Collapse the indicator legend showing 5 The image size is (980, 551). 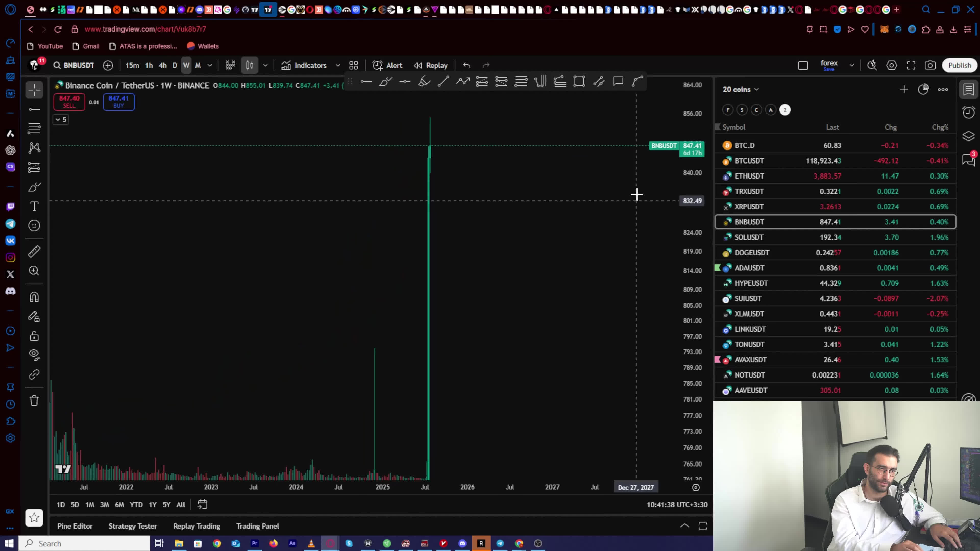[x=61, y=119]
